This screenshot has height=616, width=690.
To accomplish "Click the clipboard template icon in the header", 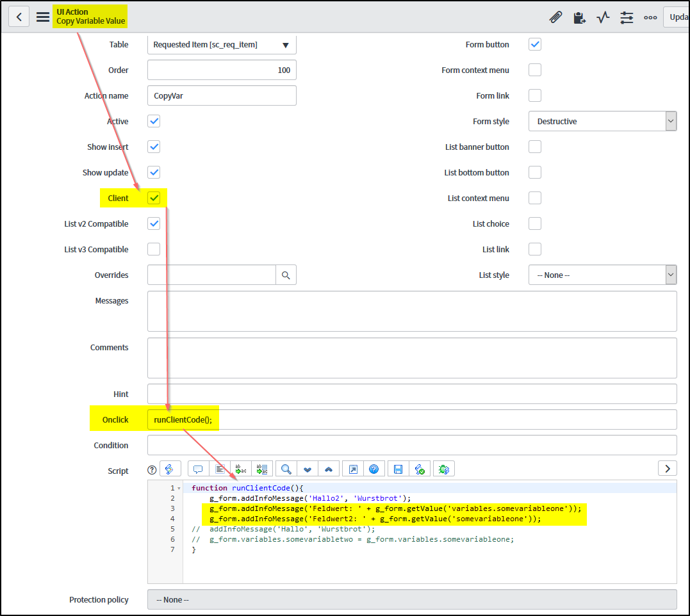I will [x=580, y=17].
